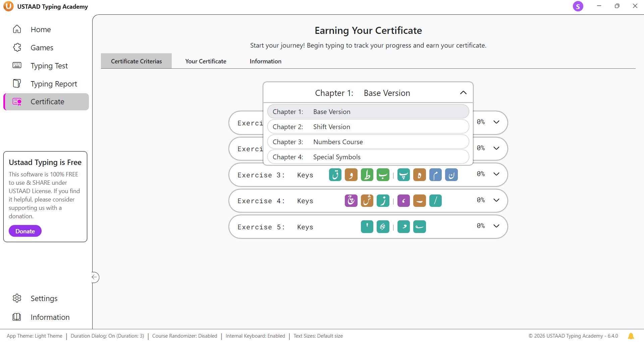The height and width of the screenshot is (342, 644).
Task: Switch to the Your Certificate tab
Action: tap(206, 61)
